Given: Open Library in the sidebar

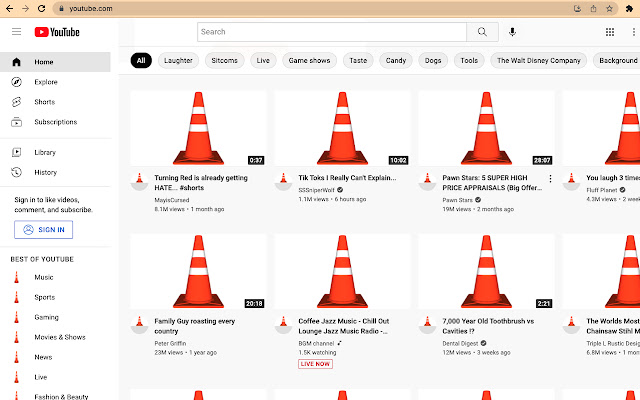Looking at the screenshot, I should coord(55,152).
